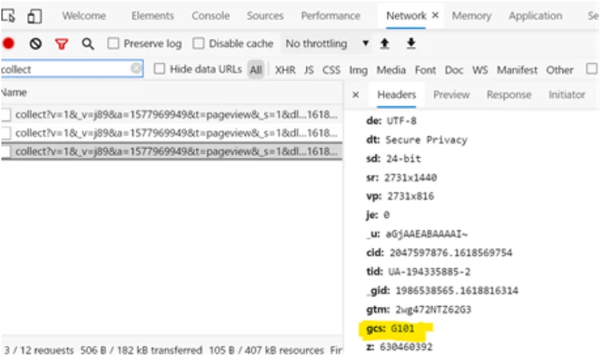Import HAR file with the upload arrow
Screen dimensions: 603x364
(x=385, y=43)
